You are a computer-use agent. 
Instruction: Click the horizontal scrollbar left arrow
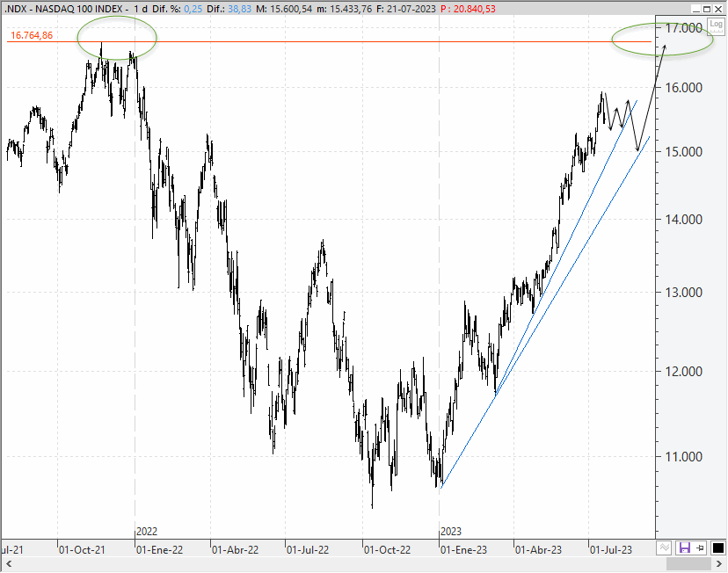pos(9,563)
